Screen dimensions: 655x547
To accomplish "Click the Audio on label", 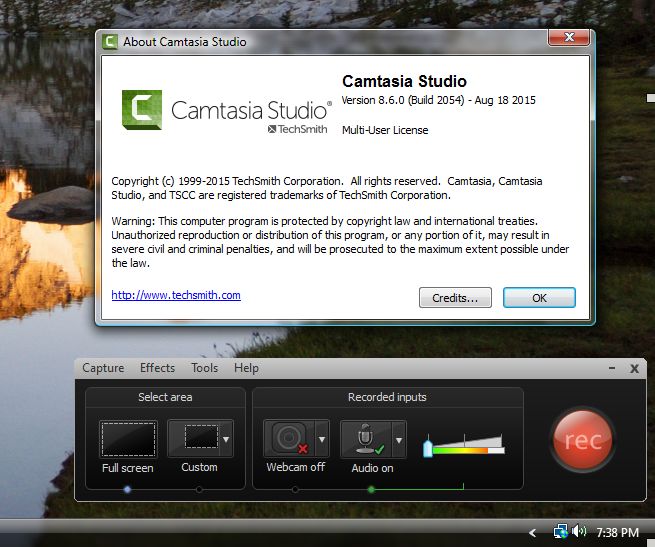I will click(372, 468).
